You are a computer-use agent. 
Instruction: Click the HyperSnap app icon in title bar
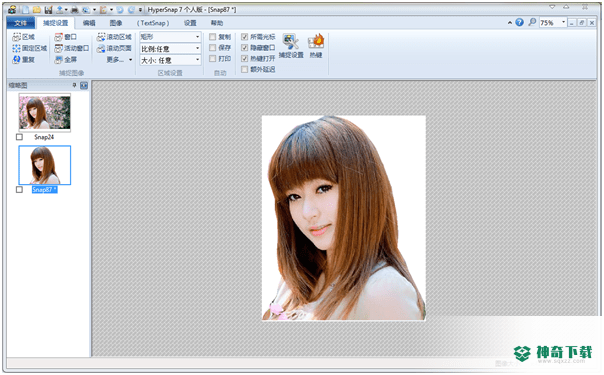13,10
